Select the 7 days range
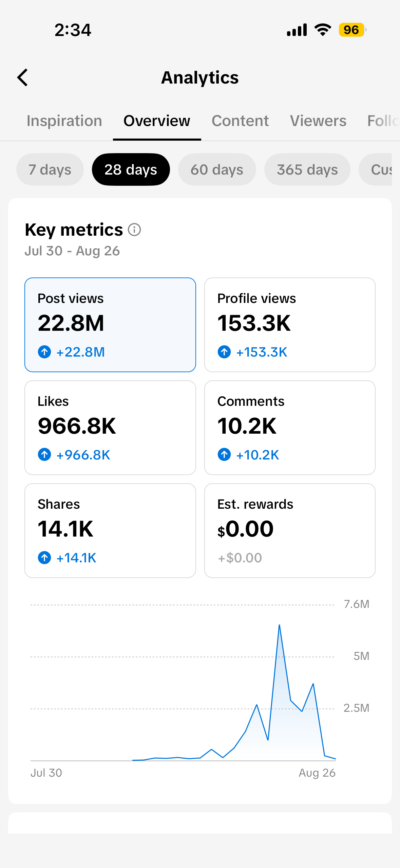This screenshot has width=400, height=868. click(50, 169)
